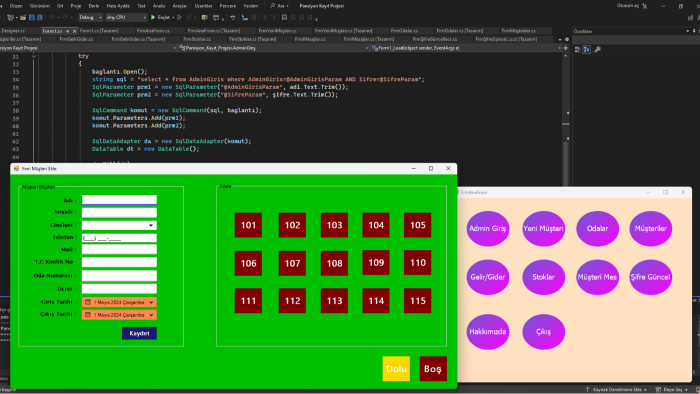Switch to the FrmAnaFrom.cs tab
700x394 pixels.
(x=153, y=31)
